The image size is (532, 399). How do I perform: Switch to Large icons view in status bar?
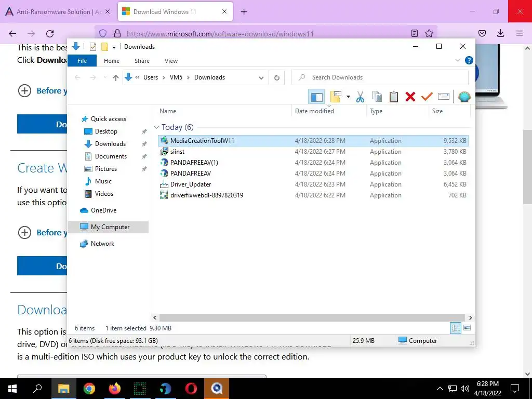click(467, 328)
